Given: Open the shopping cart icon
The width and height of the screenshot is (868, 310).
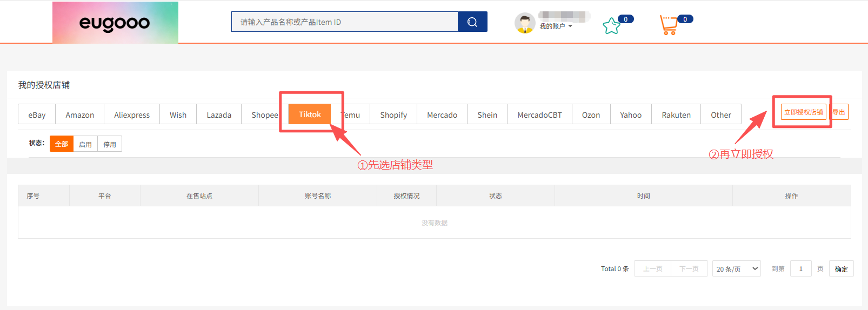Looking at the screenshot, I should tap(669, 25).
